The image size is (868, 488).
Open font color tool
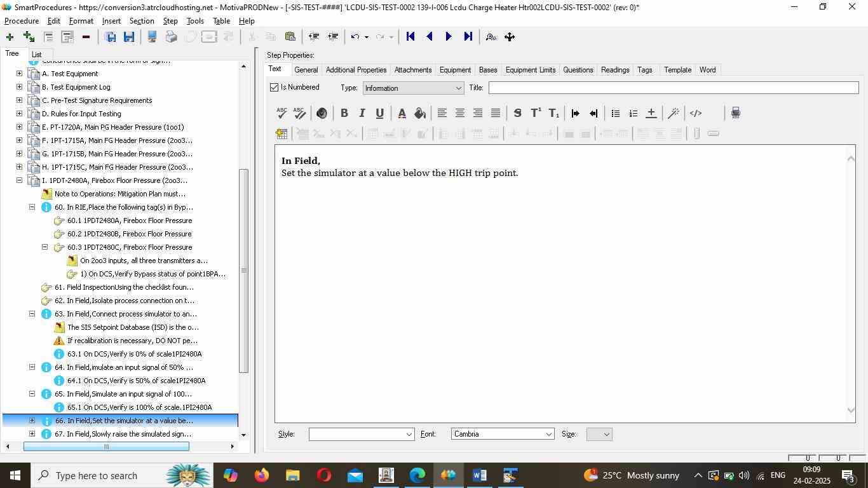click(402, 113)
